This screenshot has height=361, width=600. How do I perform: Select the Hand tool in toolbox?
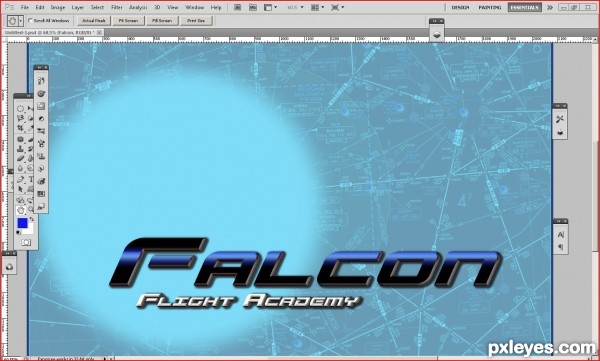click(21, 210)
